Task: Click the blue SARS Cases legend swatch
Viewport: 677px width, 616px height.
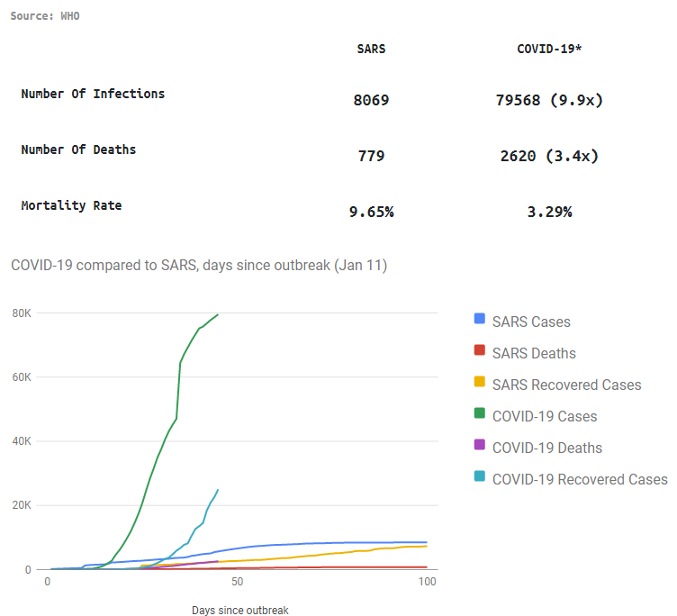Action: [x=480, y=320]
